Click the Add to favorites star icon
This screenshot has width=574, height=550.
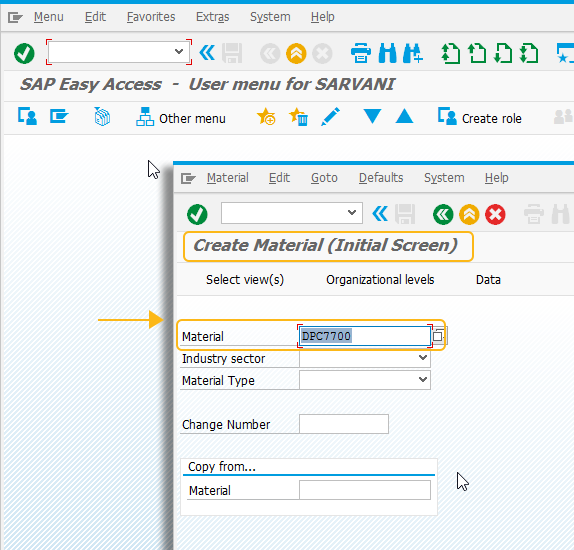[x=266, y=117]
